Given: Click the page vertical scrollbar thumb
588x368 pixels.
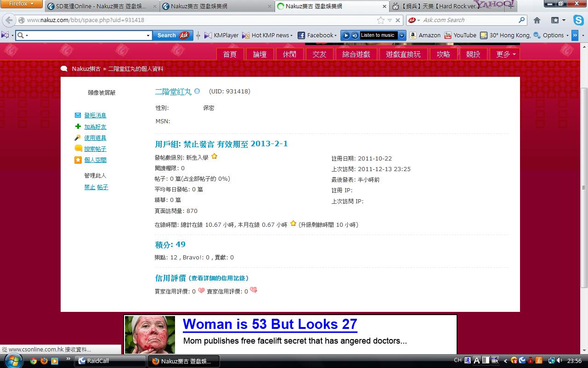Looking at the screenshot, I should 584,188.
